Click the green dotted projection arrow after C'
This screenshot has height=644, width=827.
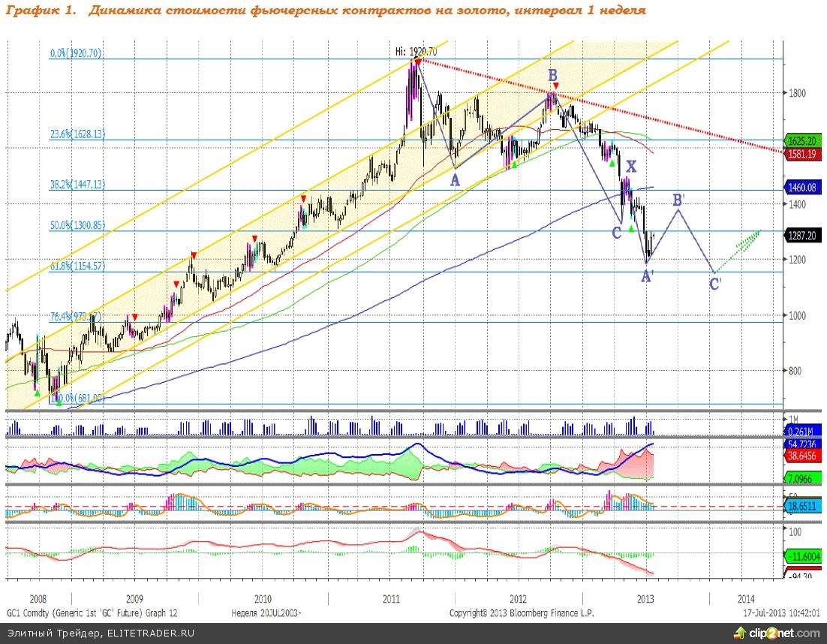739,251
